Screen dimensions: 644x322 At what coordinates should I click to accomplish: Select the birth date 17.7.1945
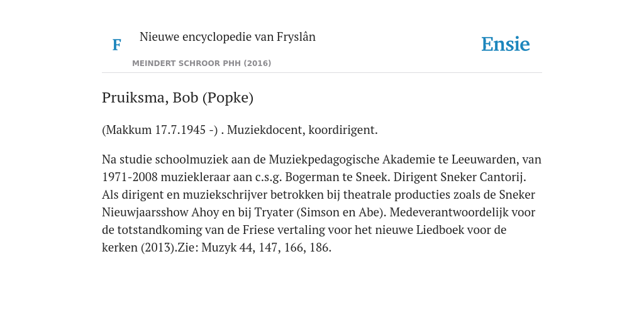[180, 130]
